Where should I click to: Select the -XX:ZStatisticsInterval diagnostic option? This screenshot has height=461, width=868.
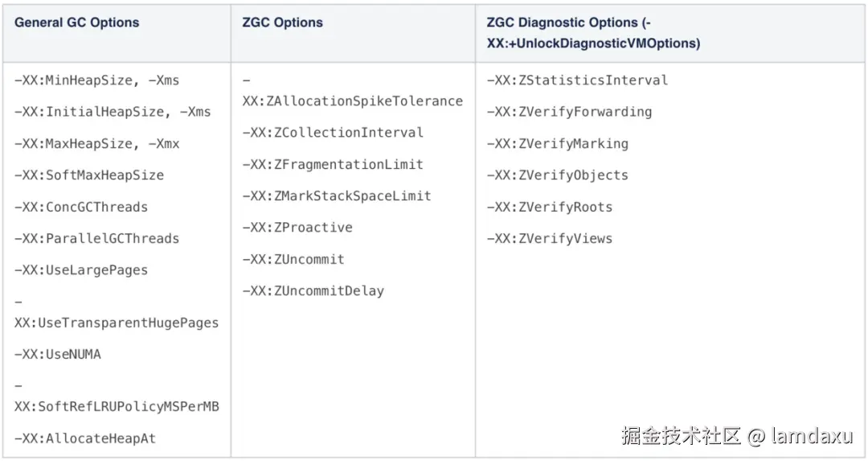[x=577, y=80]
